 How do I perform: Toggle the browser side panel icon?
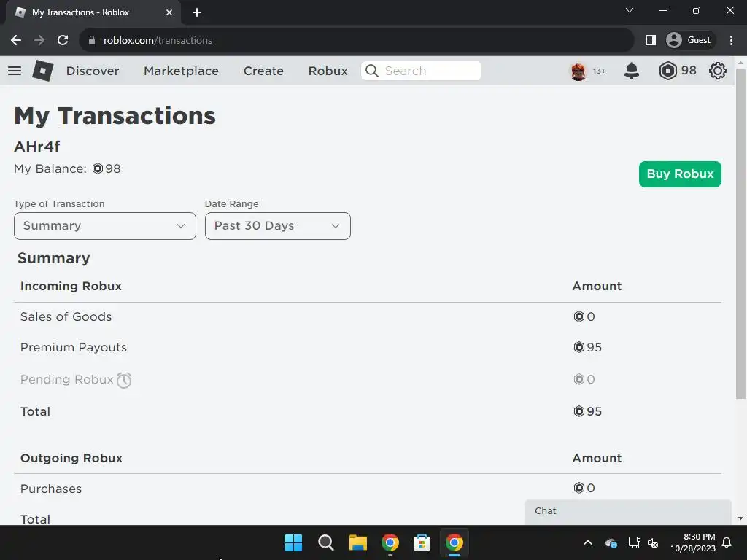(x=650, y=40)
